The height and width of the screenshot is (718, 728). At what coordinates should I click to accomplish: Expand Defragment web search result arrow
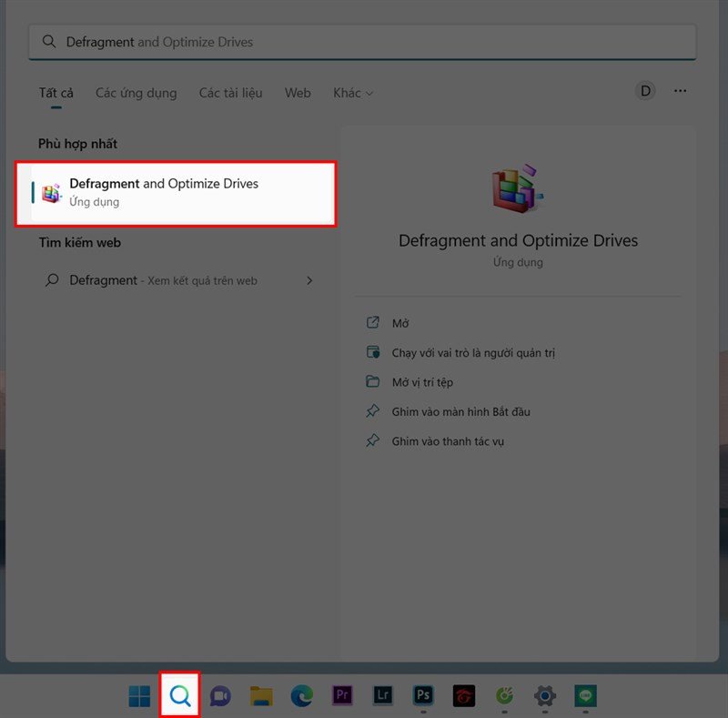(309, 280)
